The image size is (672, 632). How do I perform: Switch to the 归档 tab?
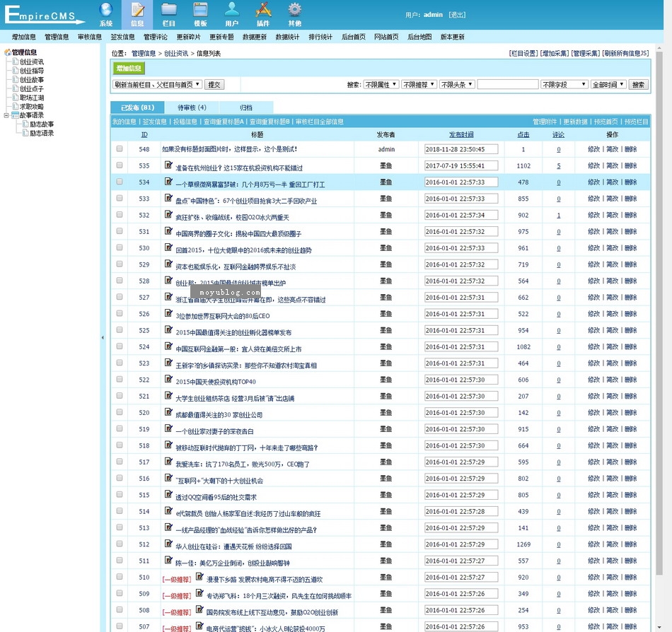(x=246, y=107)
